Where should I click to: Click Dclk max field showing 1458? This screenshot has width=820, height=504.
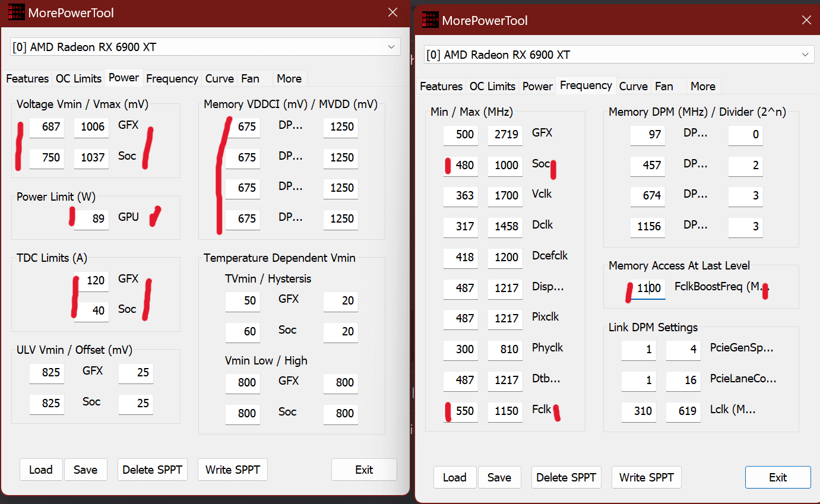click(x=505, y=226)
